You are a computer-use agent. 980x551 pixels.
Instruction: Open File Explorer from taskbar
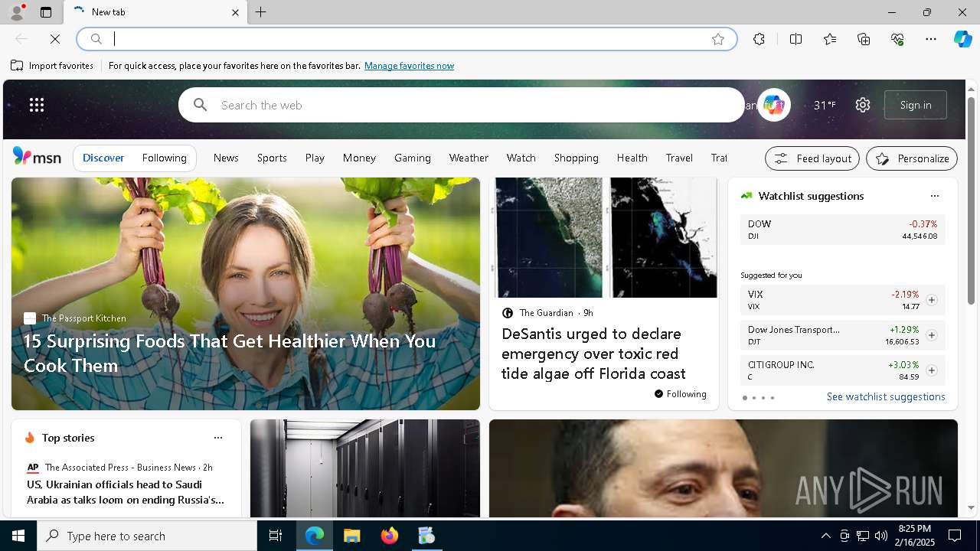(x=352, y=536)
